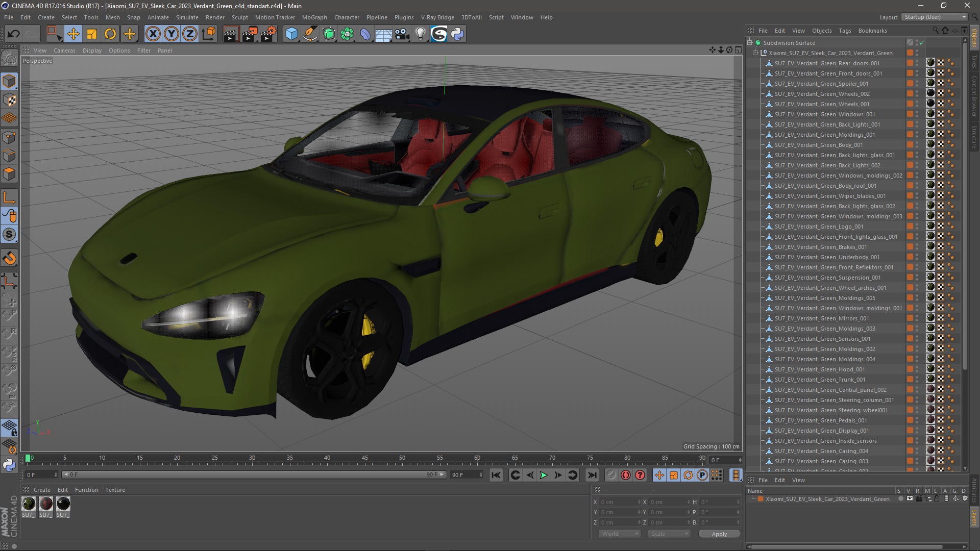Add a Camera object
Viewport: 980px width, 551px height.
point(402,34)
